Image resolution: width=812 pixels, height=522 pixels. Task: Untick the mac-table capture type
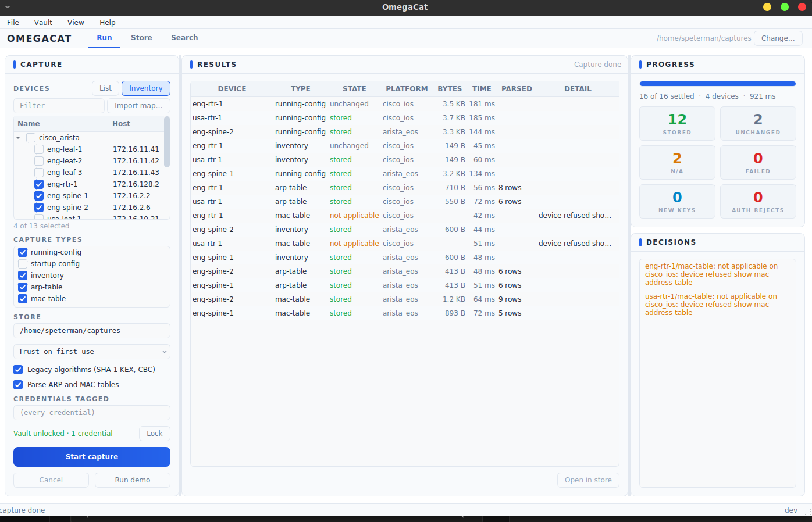coord(23,299)
